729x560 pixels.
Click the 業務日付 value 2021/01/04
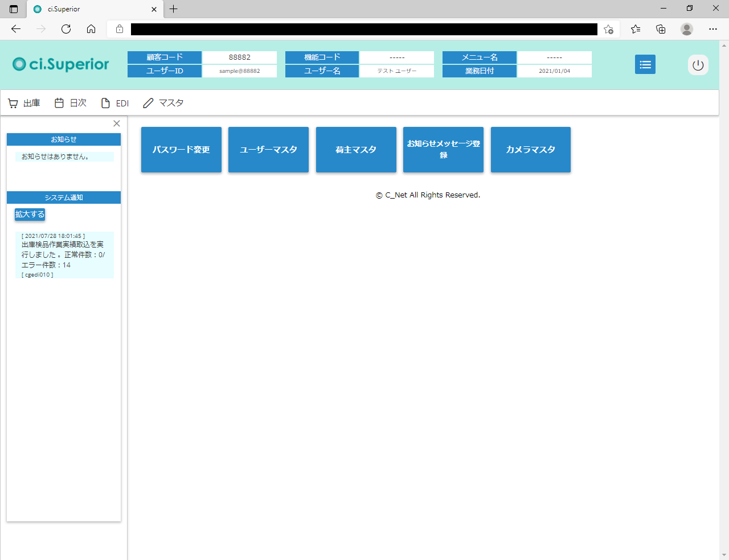pyautogui.click(x=554, y=71)
